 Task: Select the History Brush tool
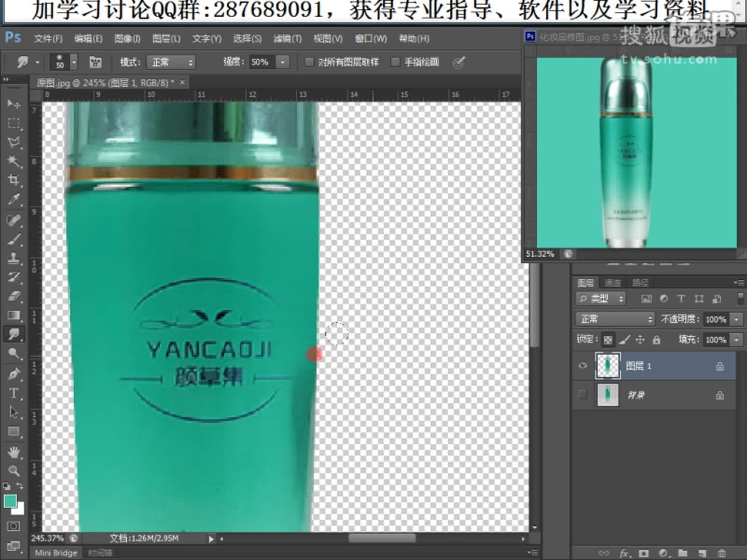[13, 277]
